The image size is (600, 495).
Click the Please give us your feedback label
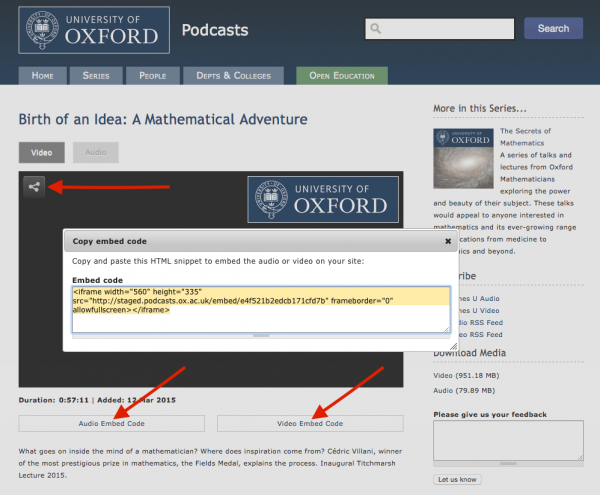pos(490,414)
